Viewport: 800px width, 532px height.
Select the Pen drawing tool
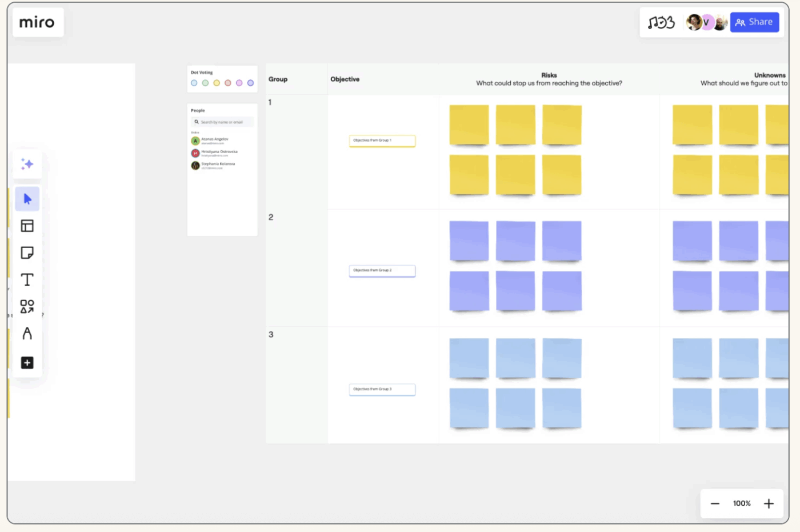(27, 334)
